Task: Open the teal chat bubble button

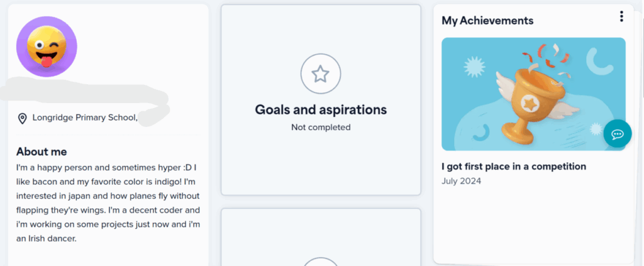Action: pos(618,134)
